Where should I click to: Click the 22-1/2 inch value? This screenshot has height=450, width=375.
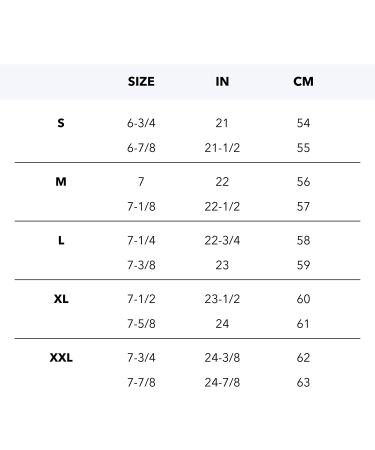pyautogui.click(x=222, y=206)
